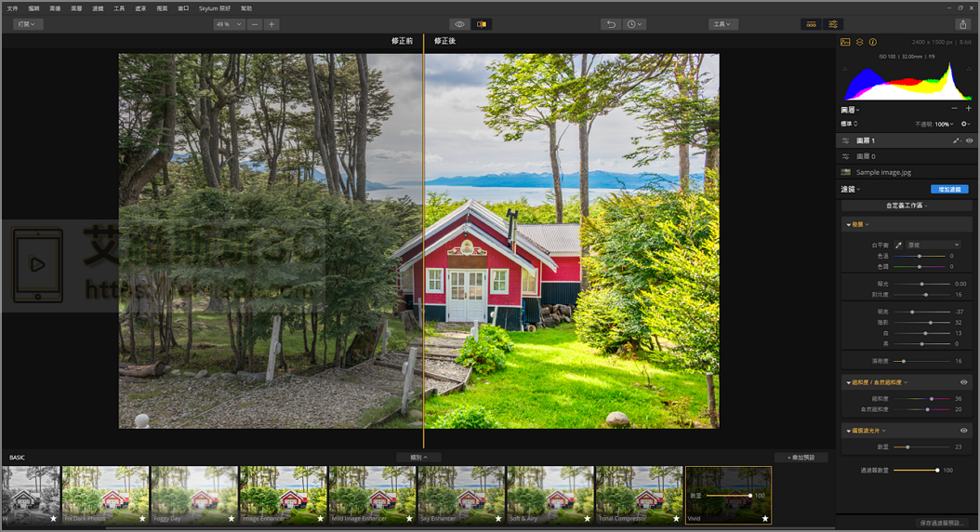Click the zoom out minus button
The height and width of the screenshot is (532, 980).
[255, 24]
